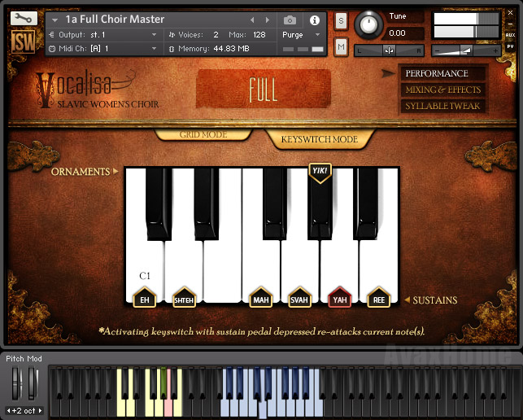Screen dimensions: 523x420
Task: Click the camera snapshot icon
Action: (290, 20)
